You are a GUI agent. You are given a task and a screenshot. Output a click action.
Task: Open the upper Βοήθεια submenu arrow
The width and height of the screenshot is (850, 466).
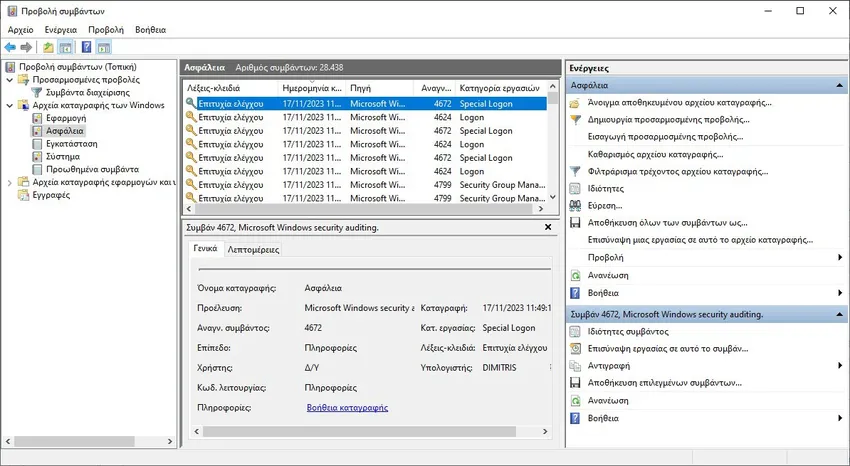pyautogui.click(x=840, y=293)
